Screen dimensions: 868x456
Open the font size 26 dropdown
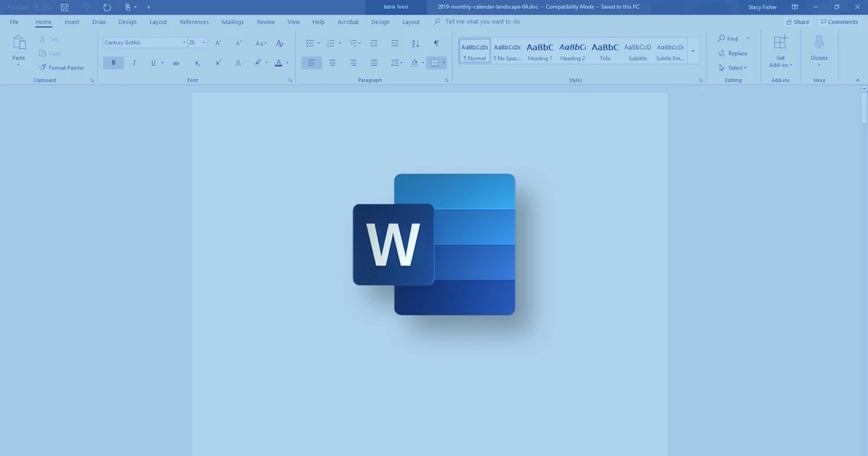(x=204, y=43)
